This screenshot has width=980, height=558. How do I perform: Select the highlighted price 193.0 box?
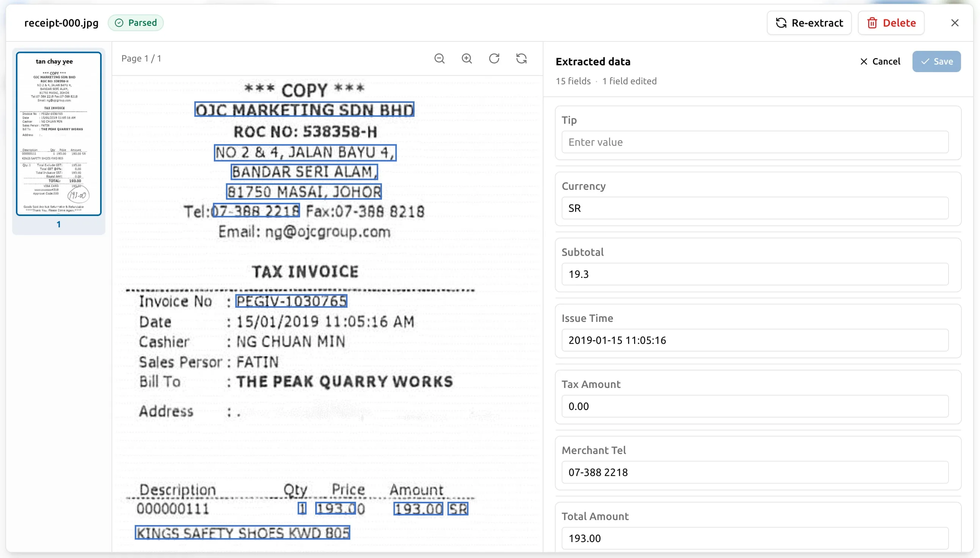pos(335,509)
